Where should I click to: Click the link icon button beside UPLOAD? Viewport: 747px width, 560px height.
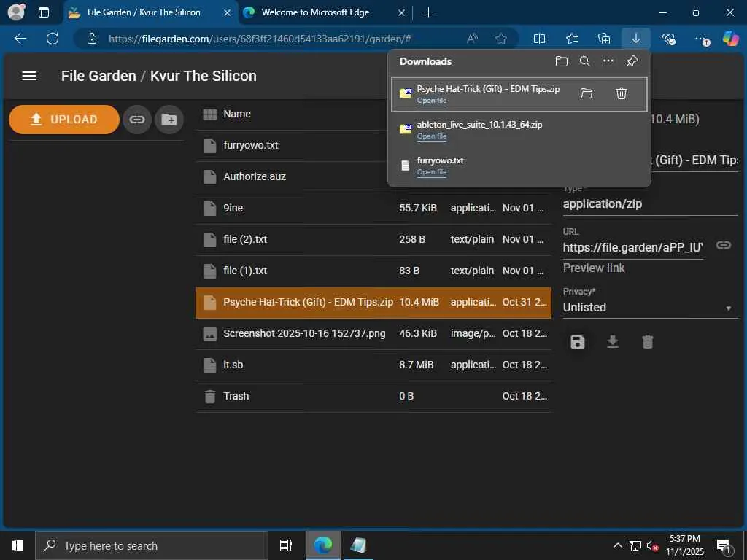click(x=136, y=120)
